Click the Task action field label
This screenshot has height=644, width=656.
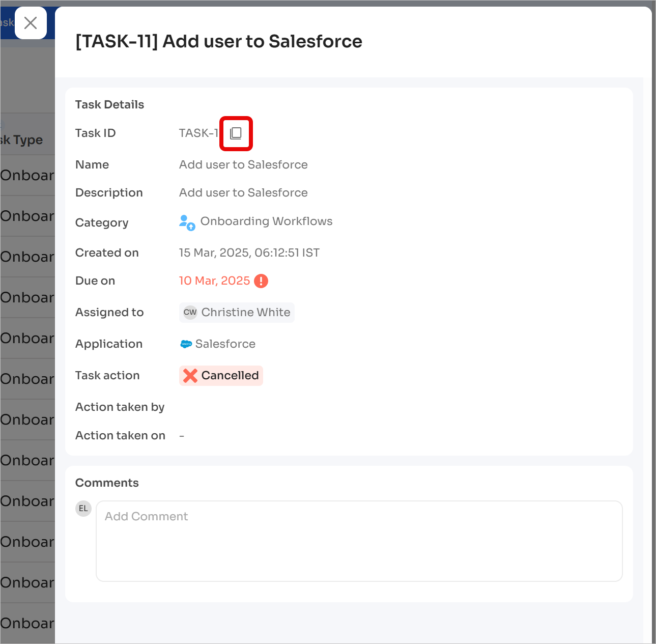click(x=107, y=376)
